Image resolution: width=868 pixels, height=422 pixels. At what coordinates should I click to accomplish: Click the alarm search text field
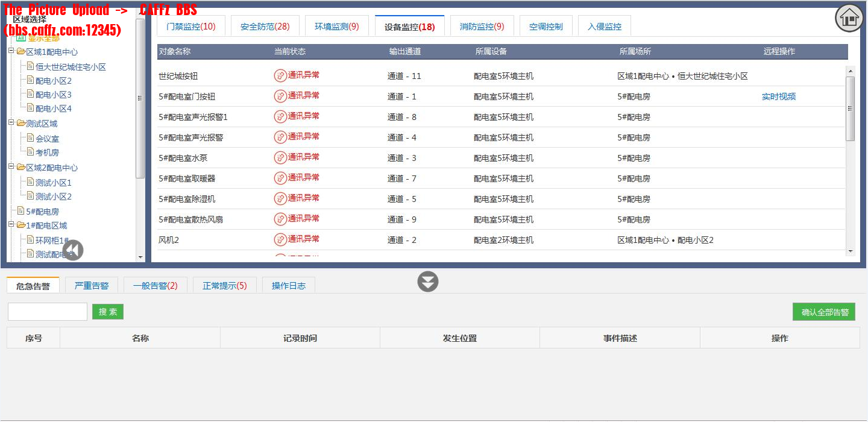(x=48, y=312)
